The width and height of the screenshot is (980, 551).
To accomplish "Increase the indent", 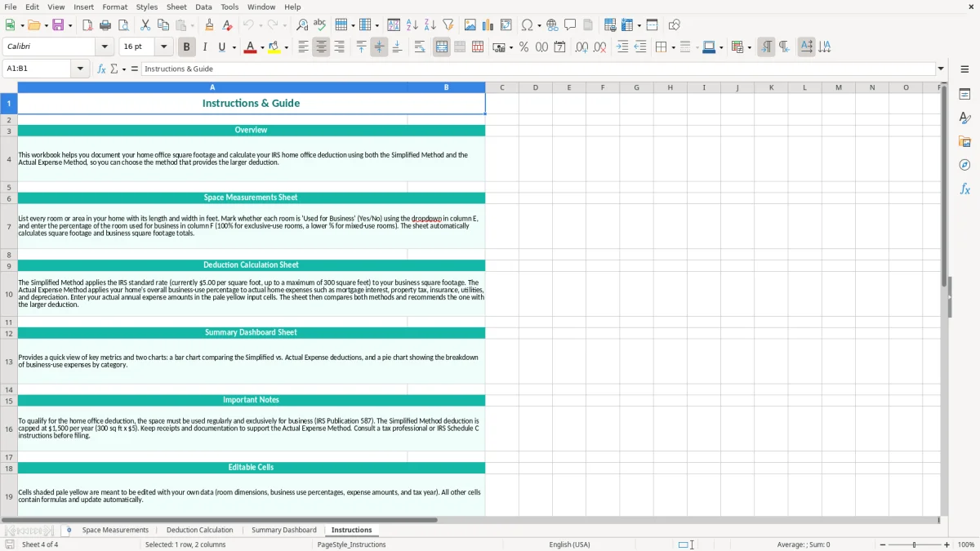I will click(x=622, y=47).
